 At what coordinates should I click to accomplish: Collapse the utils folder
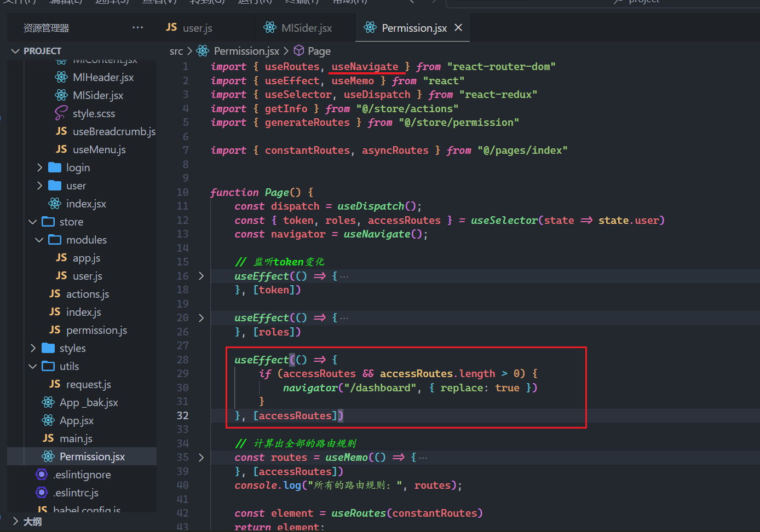(33, 366)
